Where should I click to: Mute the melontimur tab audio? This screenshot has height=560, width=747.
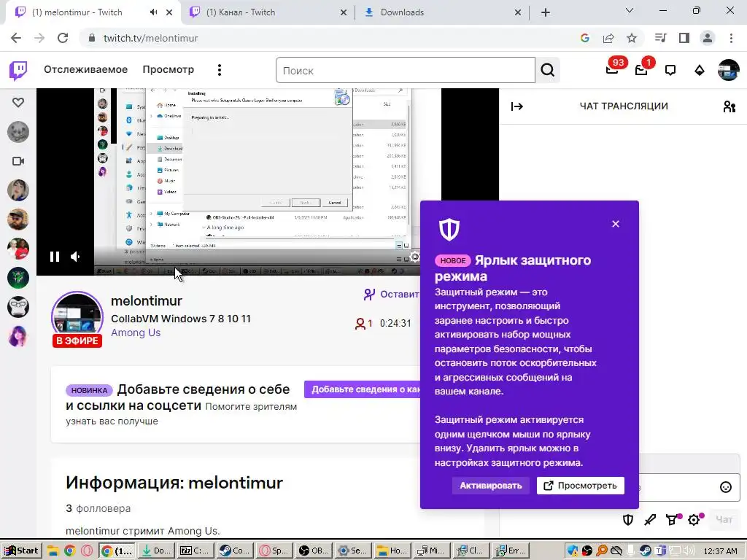(x=153, y=12)
